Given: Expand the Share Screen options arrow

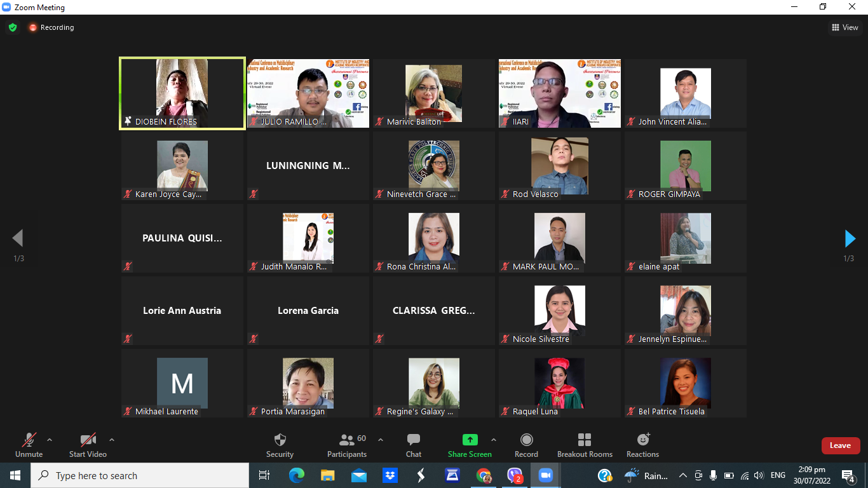Looking at the screenshot, I should [494, 439].
